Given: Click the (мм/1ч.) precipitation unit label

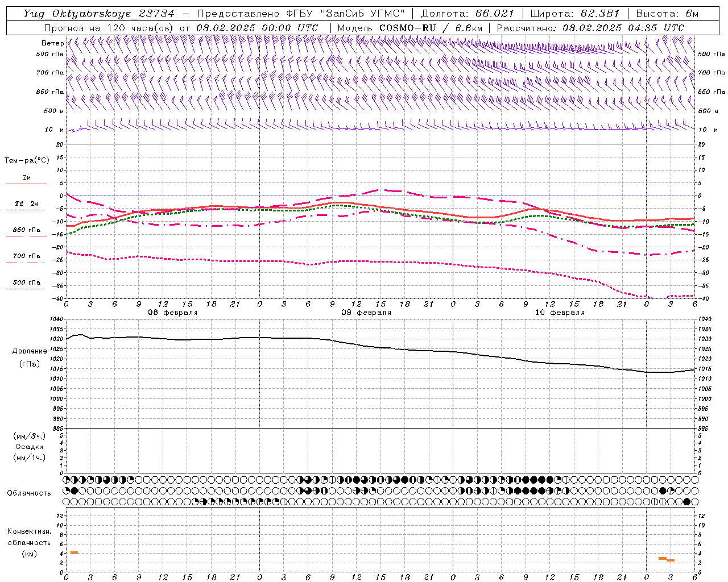Looking at the screenshot, I should 30,458.
